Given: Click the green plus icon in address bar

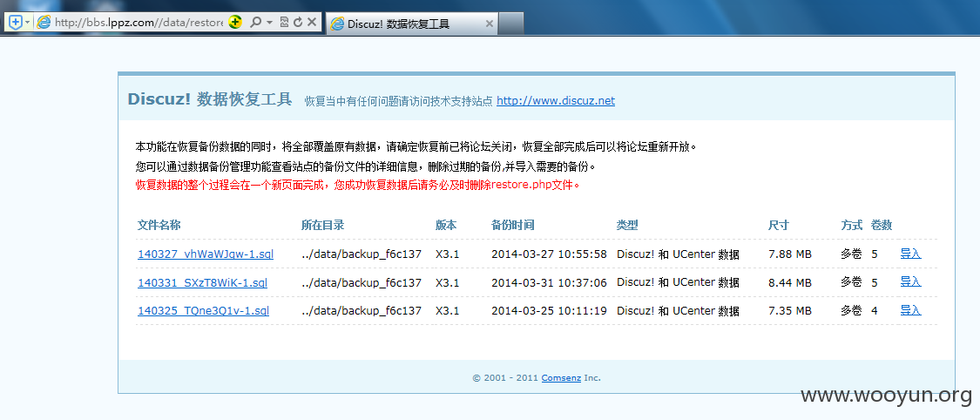Looking at the screenshot, I should coord(235,23).
